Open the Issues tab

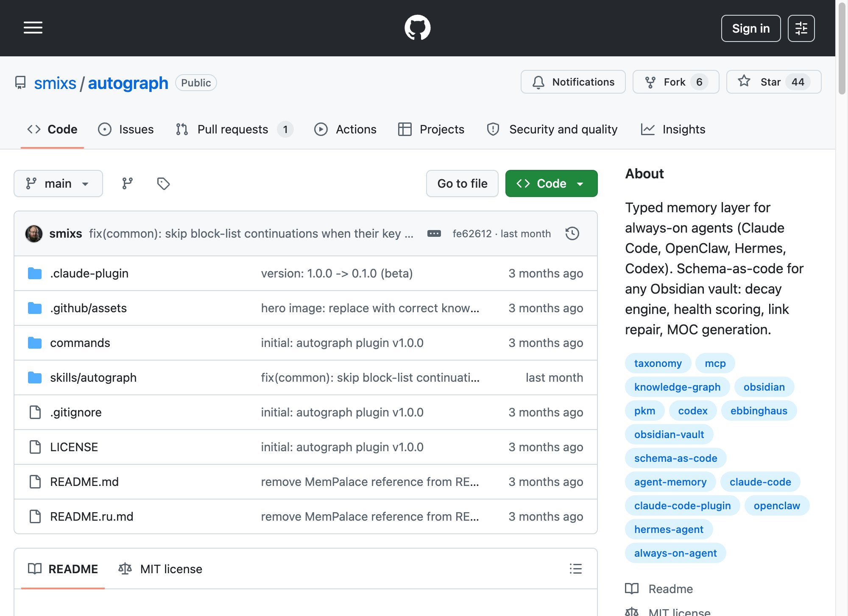[126, 129]
